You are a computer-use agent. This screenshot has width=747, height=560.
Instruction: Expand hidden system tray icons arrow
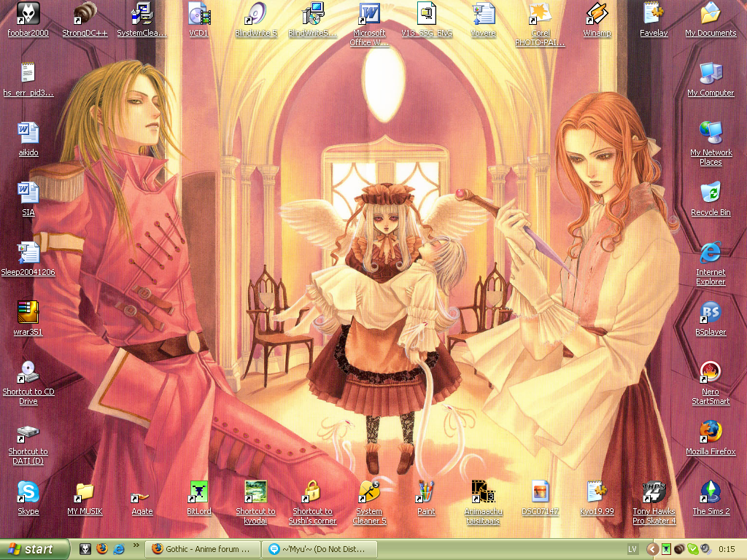[x=653, y=550]
